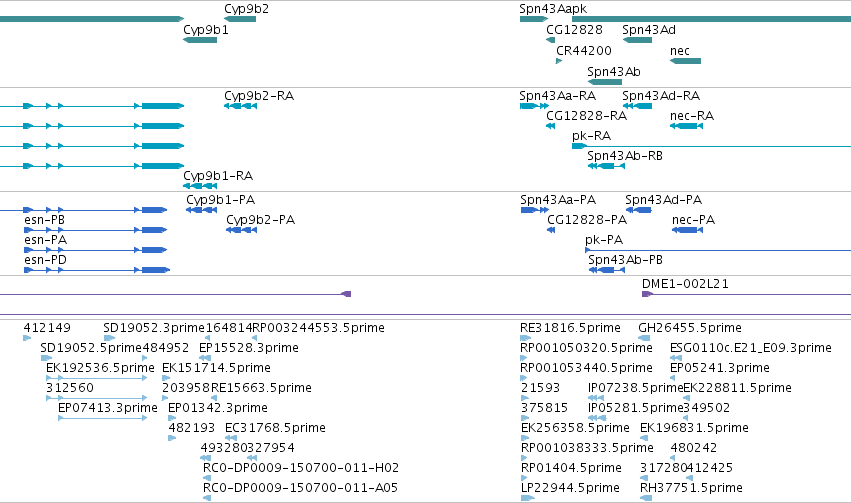Open the Cyp9b2-RA transcript
The height and width of the screenshot is (503, 851).
coord(240,106)
